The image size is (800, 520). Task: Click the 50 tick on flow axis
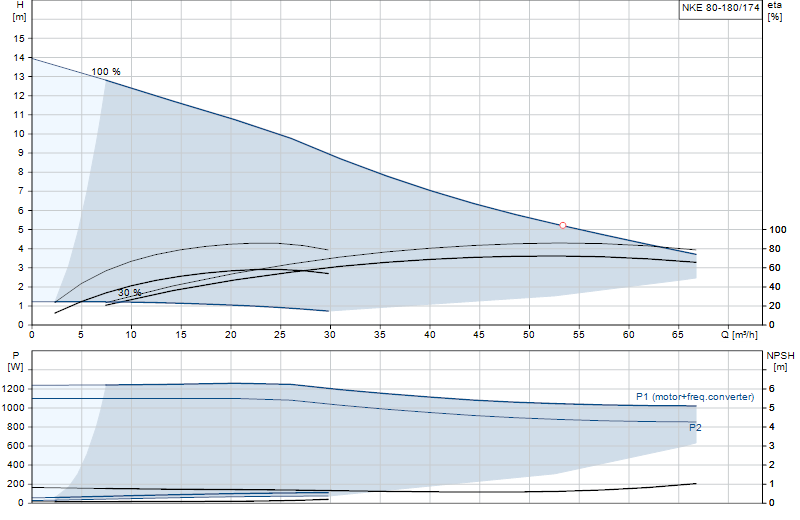pos(529,335)
